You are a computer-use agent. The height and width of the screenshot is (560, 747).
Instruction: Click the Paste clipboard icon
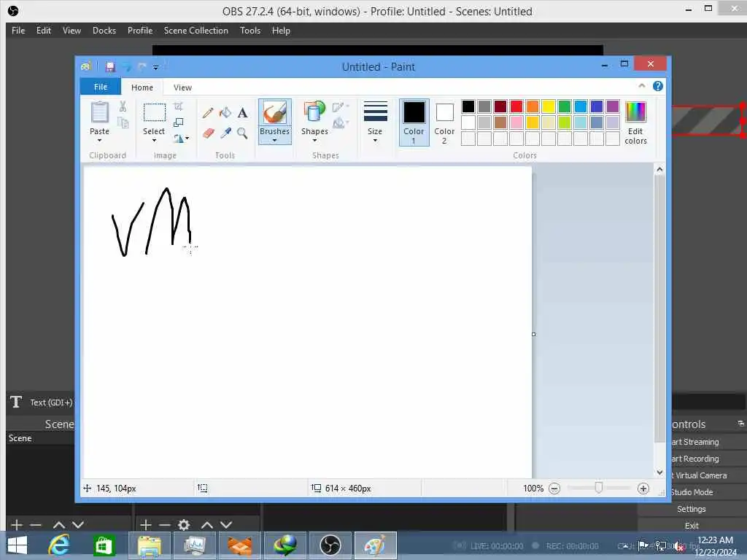tap(99, 112)
